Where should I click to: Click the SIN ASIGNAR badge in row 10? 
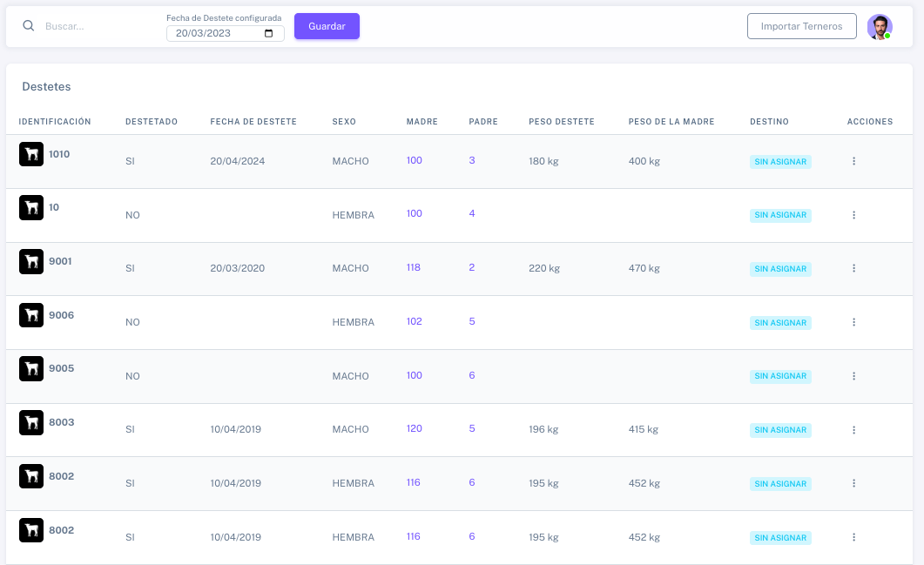point(780,215)
